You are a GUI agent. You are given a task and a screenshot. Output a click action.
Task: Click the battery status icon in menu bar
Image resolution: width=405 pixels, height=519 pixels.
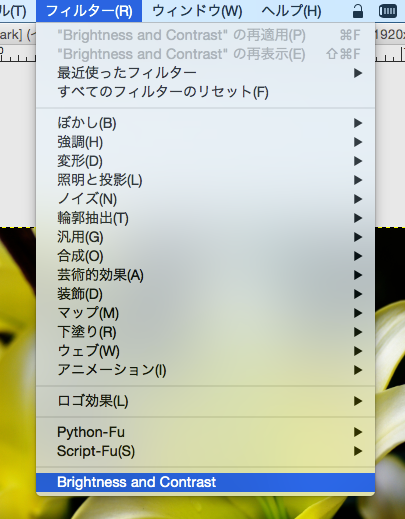click(x=388, y=11)
